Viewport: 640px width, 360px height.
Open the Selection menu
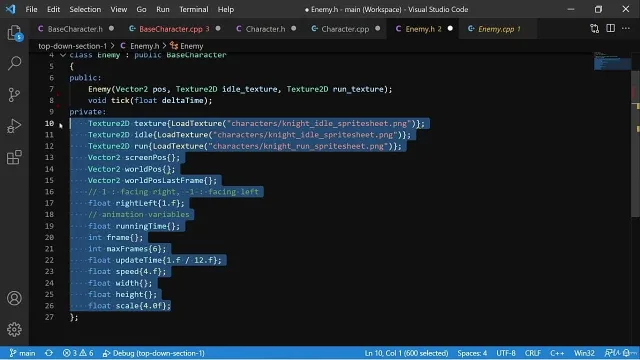tap(85, 9)
